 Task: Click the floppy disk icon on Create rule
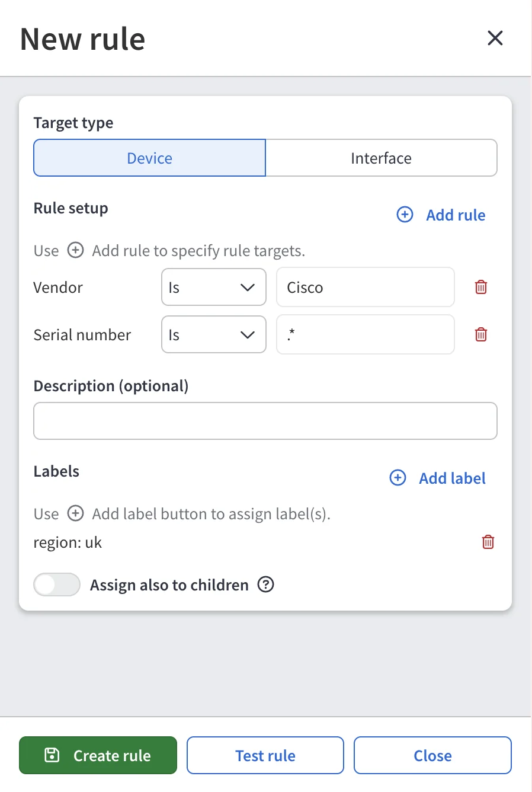click(x=52, y=755)
